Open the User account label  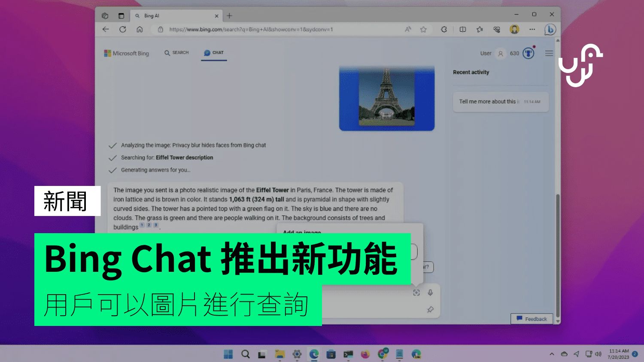point(486,53)
